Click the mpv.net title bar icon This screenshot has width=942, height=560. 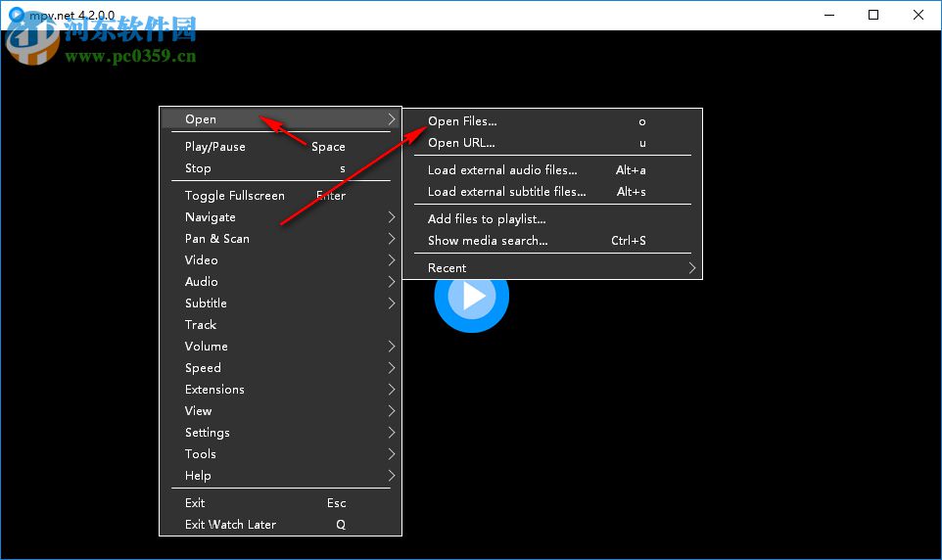tap(17, 15)
